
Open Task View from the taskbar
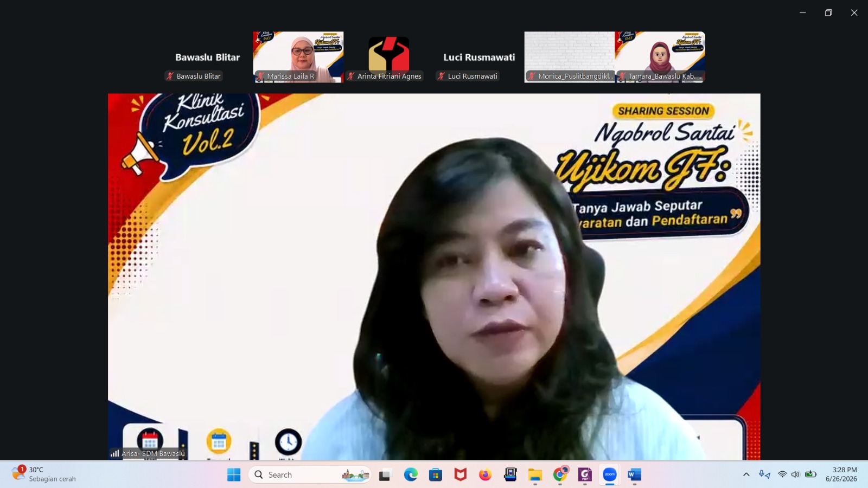click(385, 475)
